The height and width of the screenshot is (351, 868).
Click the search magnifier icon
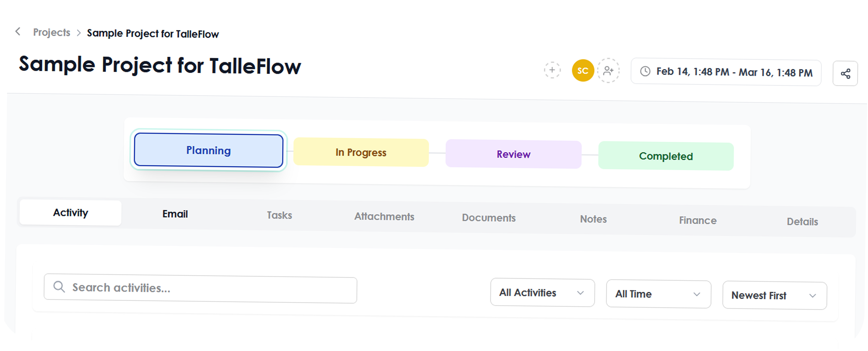click(59, 287)
